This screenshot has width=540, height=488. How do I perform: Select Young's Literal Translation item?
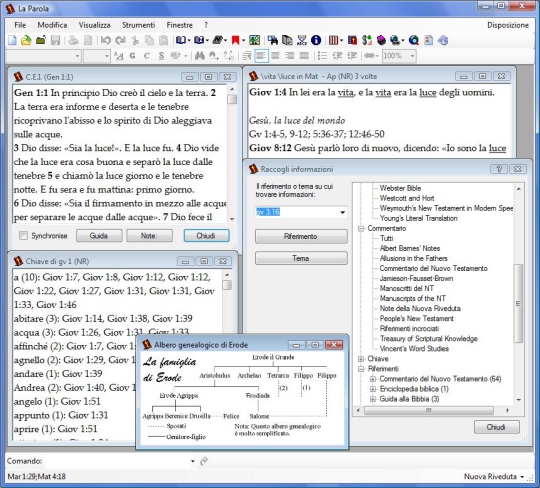click(418, 218)
